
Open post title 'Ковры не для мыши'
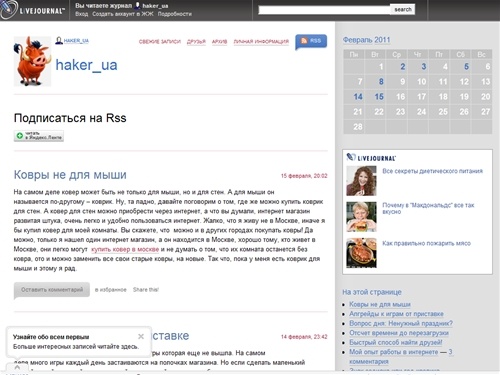coord(70,175)
